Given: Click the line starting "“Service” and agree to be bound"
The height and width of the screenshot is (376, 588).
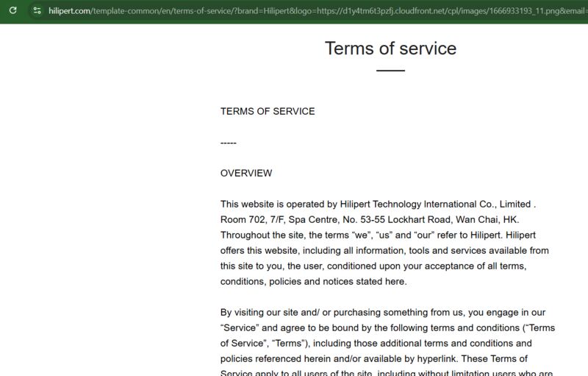Looking at the screenshot, I should click(388, 328).
